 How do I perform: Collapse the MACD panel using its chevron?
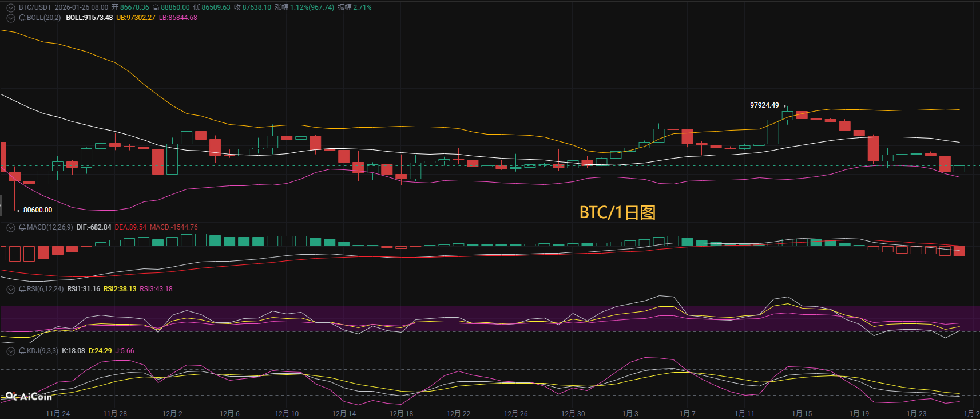coord(10,227)
